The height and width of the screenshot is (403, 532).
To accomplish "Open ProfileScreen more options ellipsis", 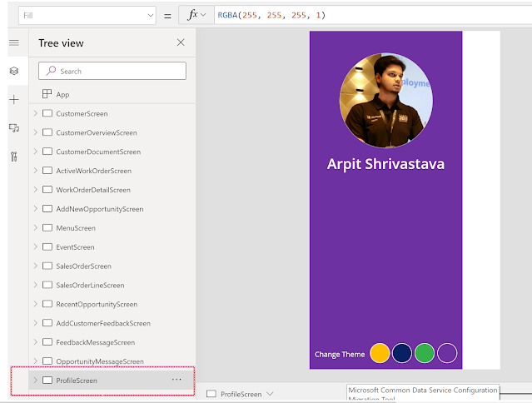I will coord(177,380).
